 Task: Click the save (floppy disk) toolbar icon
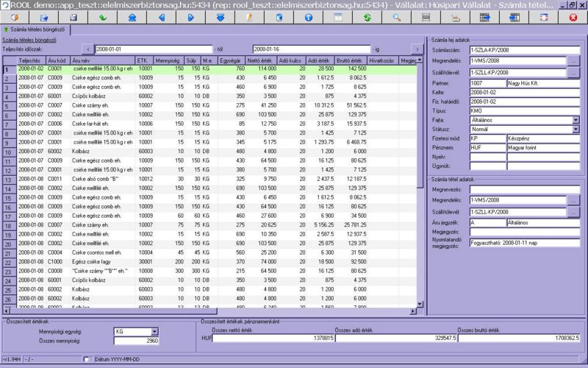pos(73,17)
